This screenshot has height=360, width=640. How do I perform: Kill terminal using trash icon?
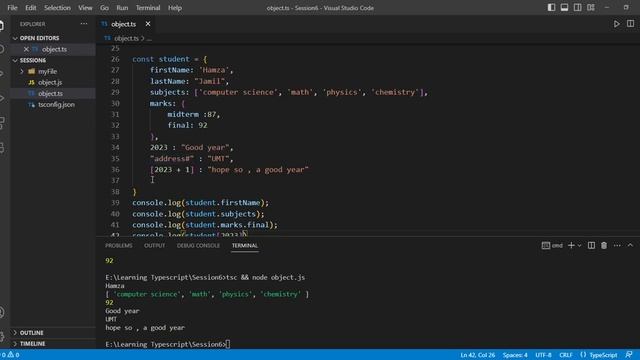click(604, 245)
